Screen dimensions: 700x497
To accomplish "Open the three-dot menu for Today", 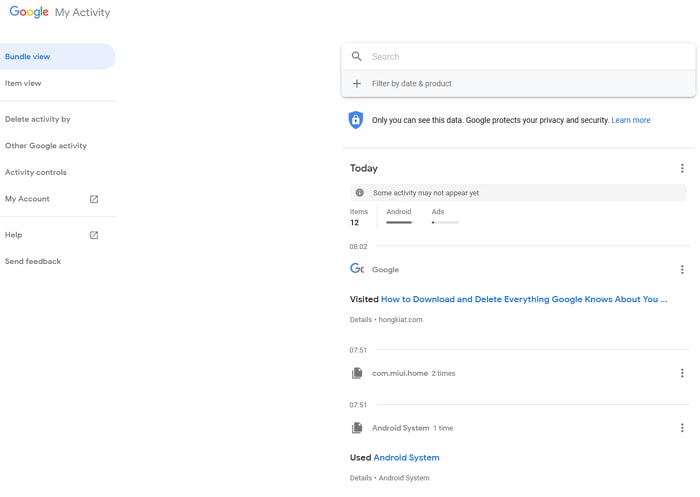I will click(682, 168).
